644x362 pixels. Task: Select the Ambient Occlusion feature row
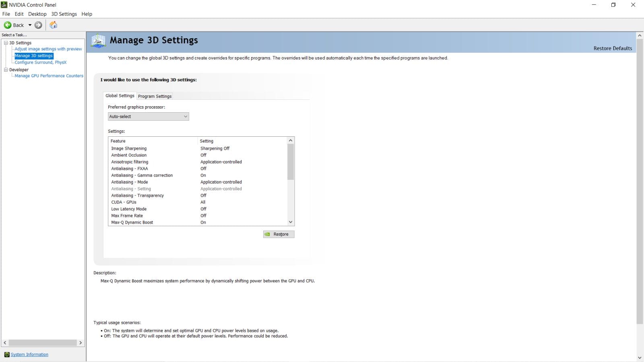198,155
